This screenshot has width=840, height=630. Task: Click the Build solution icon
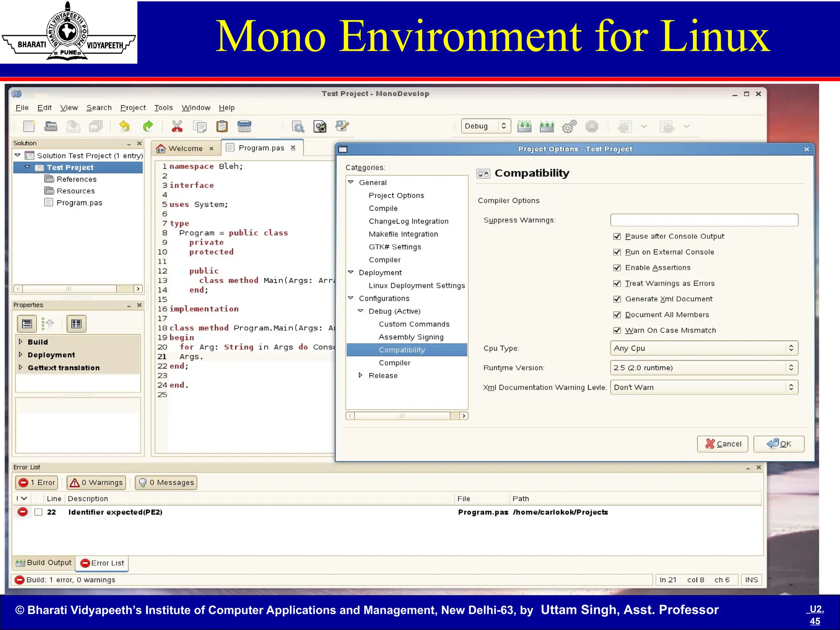[x=524, y=126]
